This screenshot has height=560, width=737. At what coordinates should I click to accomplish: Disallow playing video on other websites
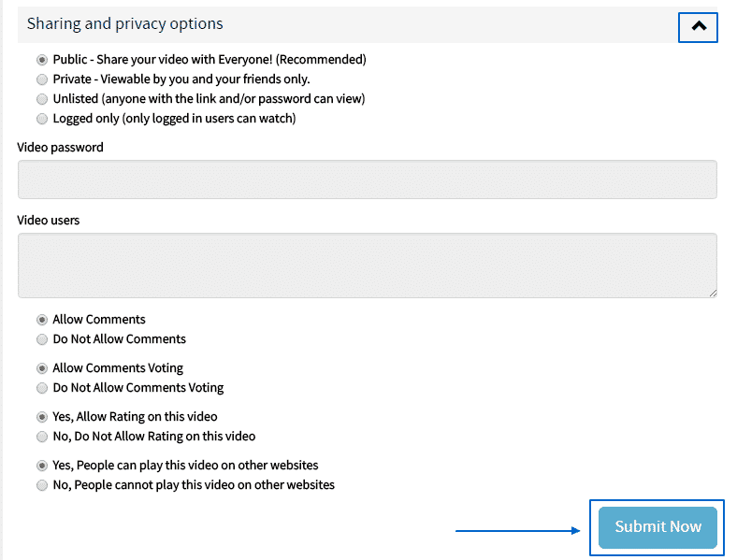(42, 485)
